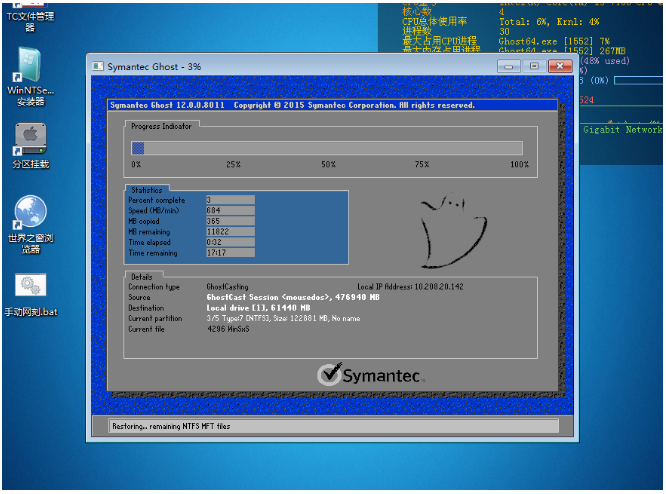The height and width of the screenshot is (494, 666).
Task: Click the Time remaining value 17:17
Action: (230, 253)
